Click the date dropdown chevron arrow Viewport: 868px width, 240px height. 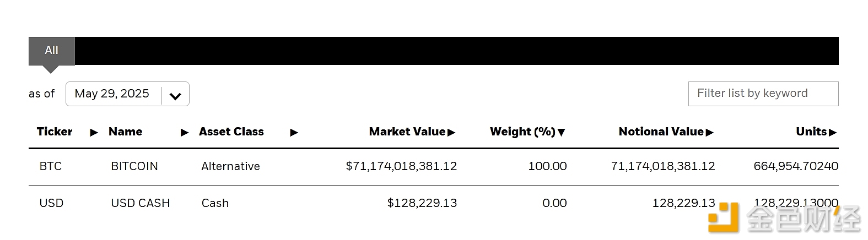pos(175,96)
